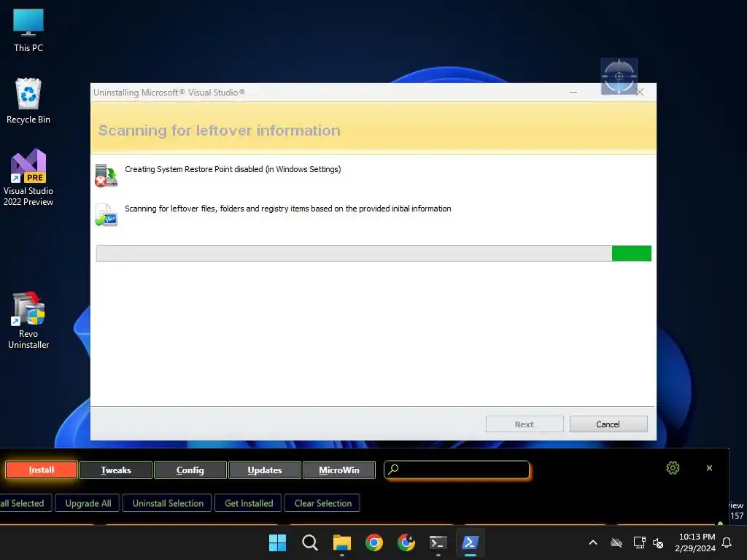Click 'Scanning for leftover files, folders' text
The height and width of the screenshot is (560, 747).
[287, 209]
